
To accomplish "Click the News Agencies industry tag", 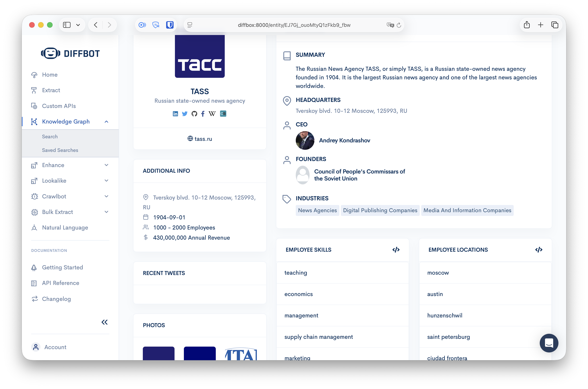I will pyautogui.click(x=317, y=210).
